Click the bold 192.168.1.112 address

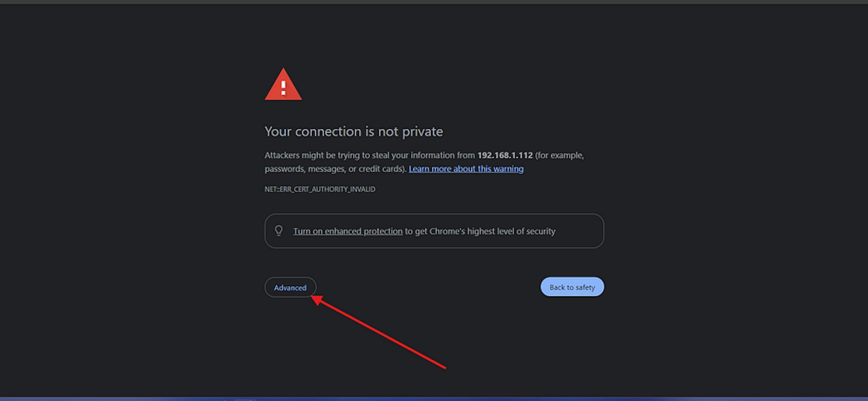505,155
